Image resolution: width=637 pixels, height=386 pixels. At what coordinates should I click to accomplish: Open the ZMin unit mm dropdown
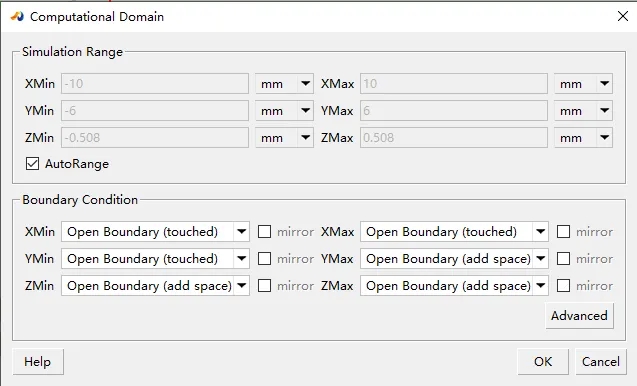click(x=284, y=138)
